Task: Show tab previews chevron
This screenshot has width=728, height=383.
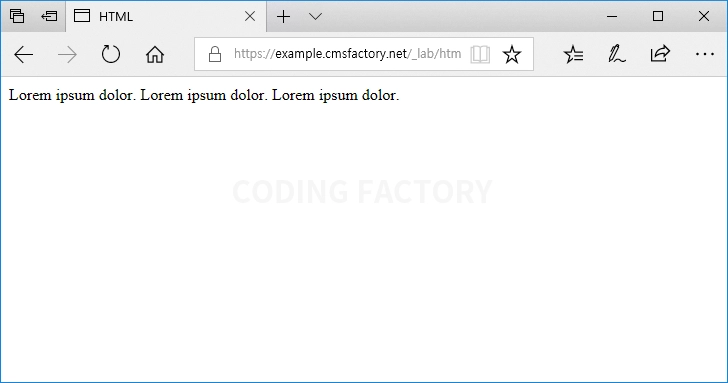Action: pos(315,17)
